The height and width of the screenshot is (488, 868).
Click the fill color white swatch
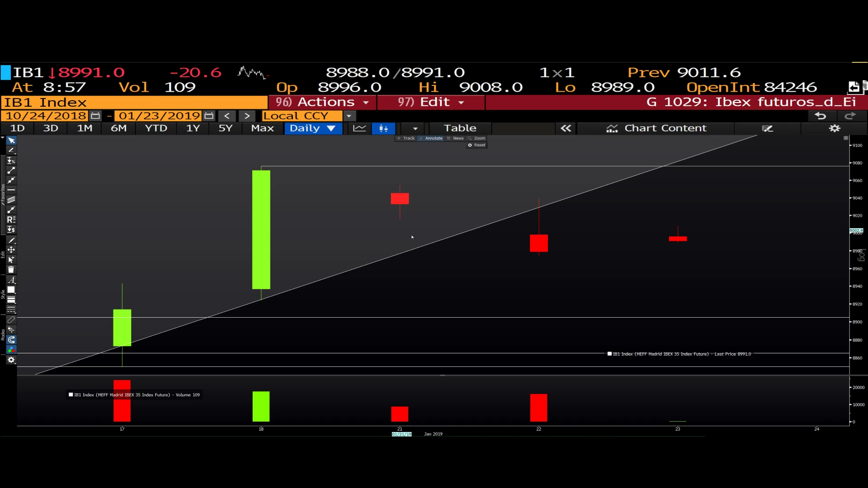11,290
